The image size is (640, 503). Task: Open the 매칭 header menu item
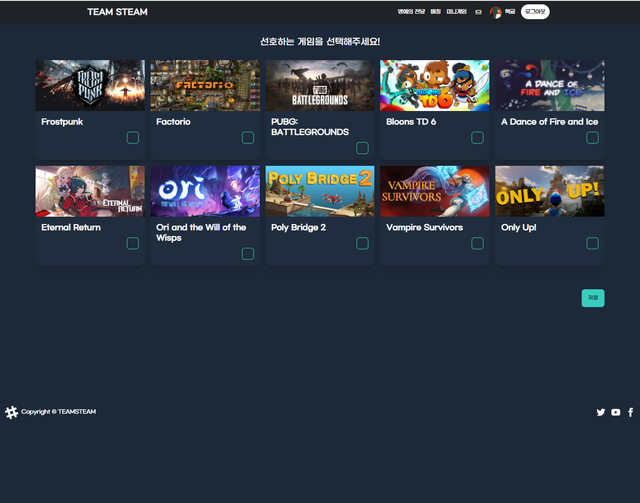point(436,12)
